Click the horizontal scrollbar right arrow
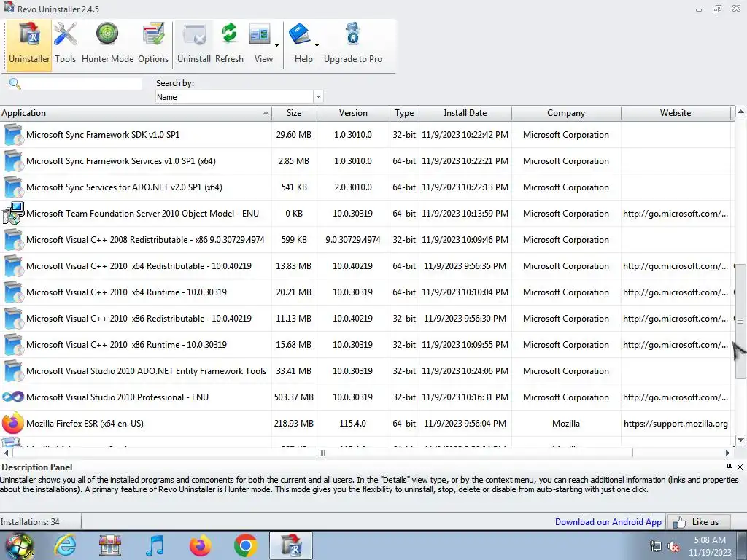Screen dimensions: 747x560 tap(727, 453)
